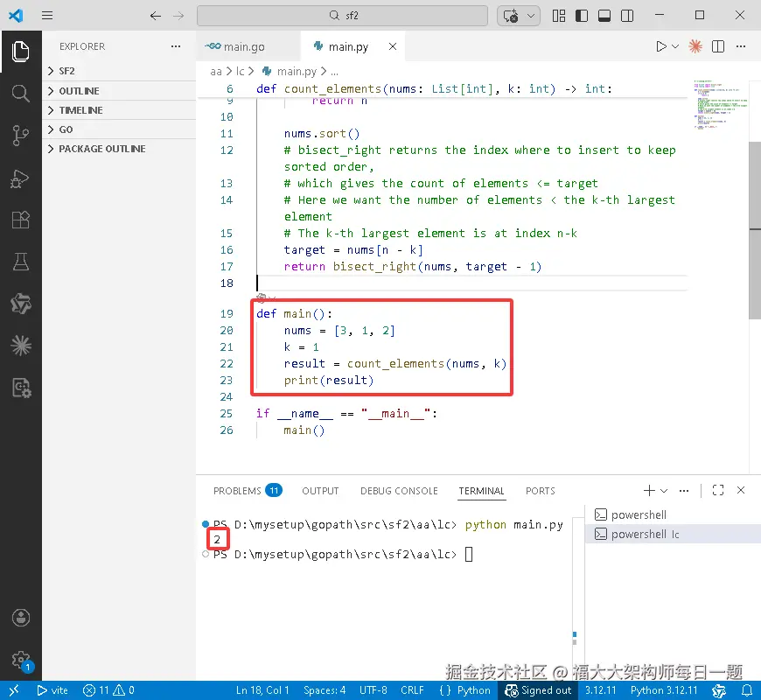Click the 'lc' breadcrumb segment
The image size is (761, 700).
pyautogui.click(x=241, y=72)
